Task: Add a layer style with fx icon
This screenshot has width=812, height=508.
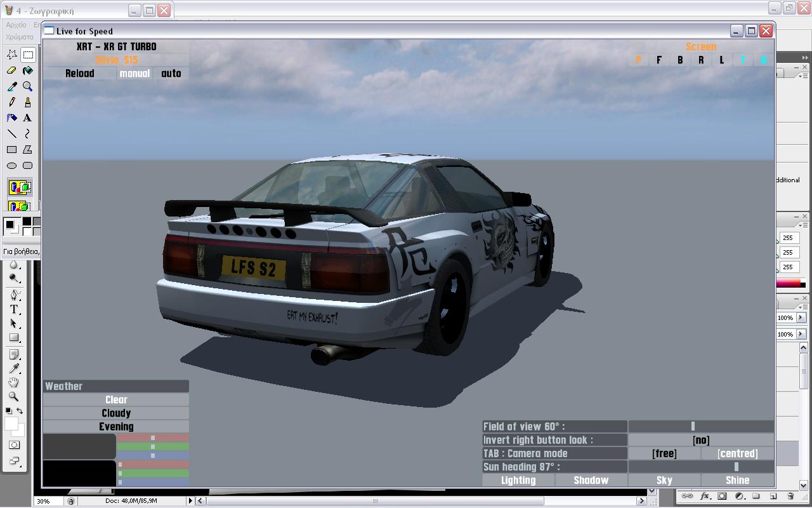Action: (x=705, y=496)
